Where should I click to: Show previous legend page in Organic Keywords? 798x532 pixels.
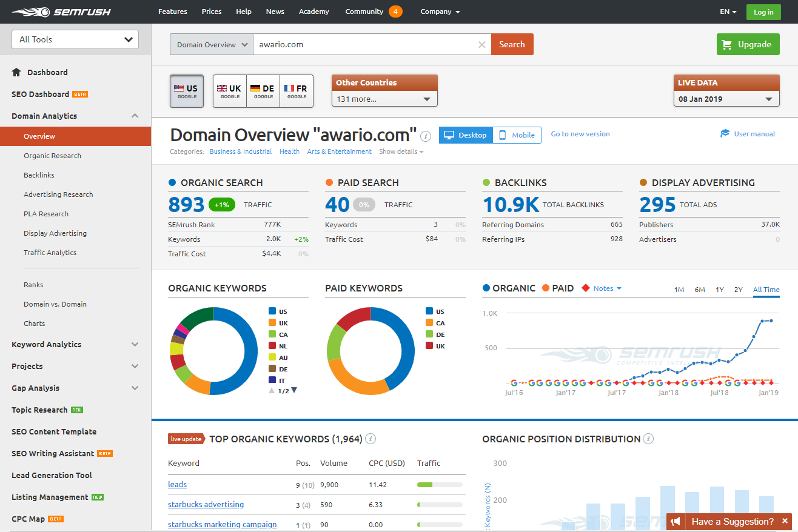272,391
